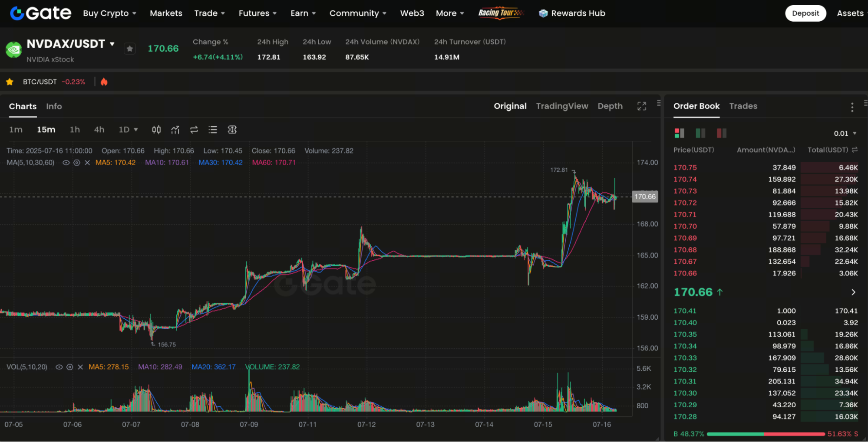This screenshot has height=442, width=868.
Task: Click ask price 170.66 in order book
Action: coord(685,273)
